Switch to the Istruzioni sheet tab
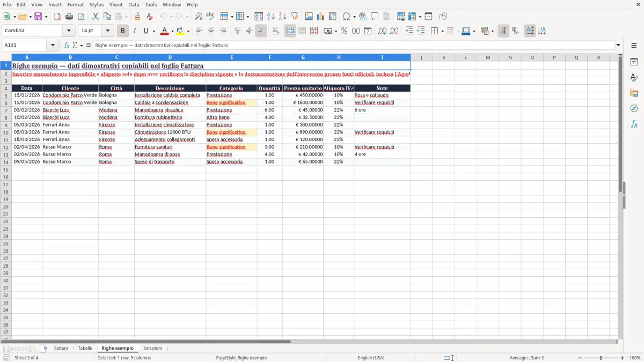Viewport: 644px width, 362px height. 152,349
